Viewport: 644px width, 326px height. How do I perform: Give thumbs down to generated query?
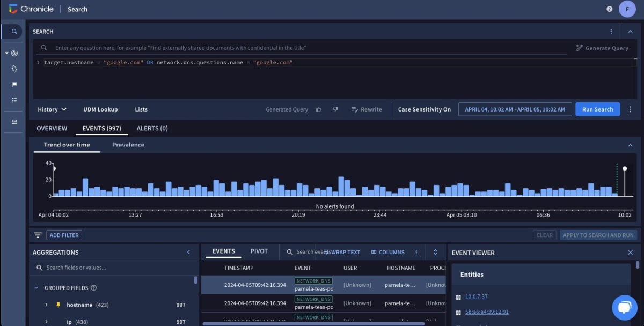click(335, 109)
